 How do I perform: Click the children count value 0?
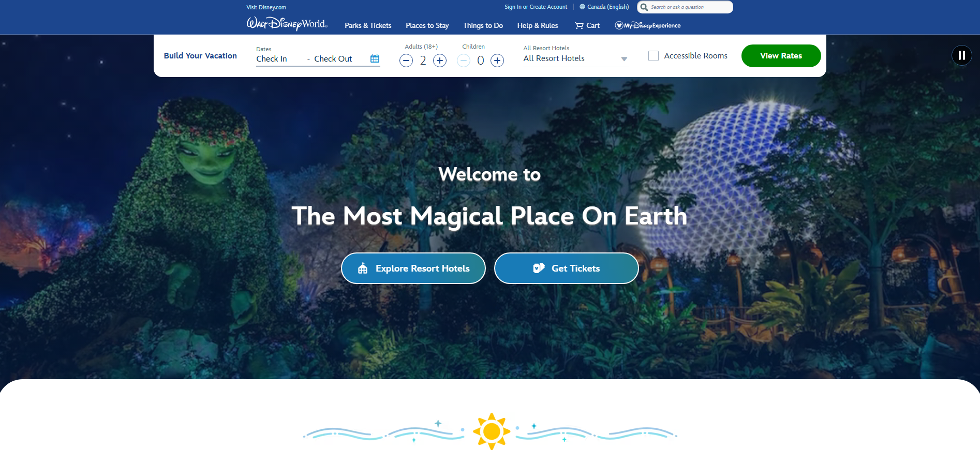pos(481,61)
